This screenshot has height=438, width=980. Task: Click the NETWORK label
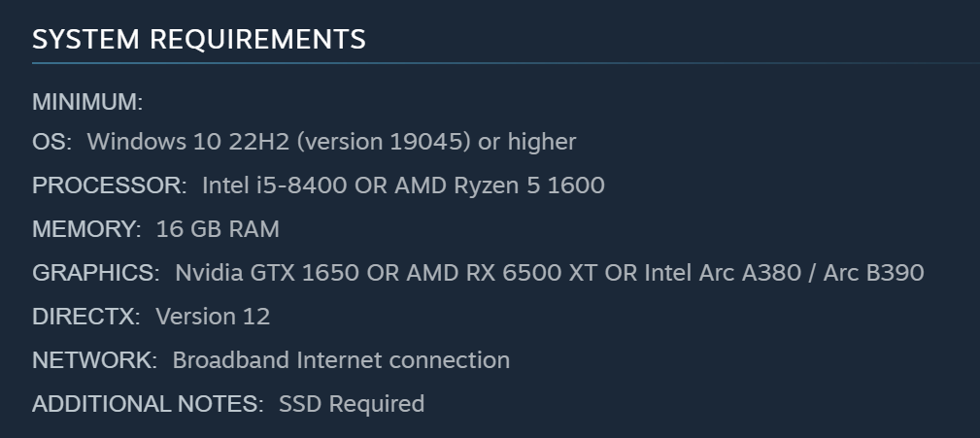94,360
